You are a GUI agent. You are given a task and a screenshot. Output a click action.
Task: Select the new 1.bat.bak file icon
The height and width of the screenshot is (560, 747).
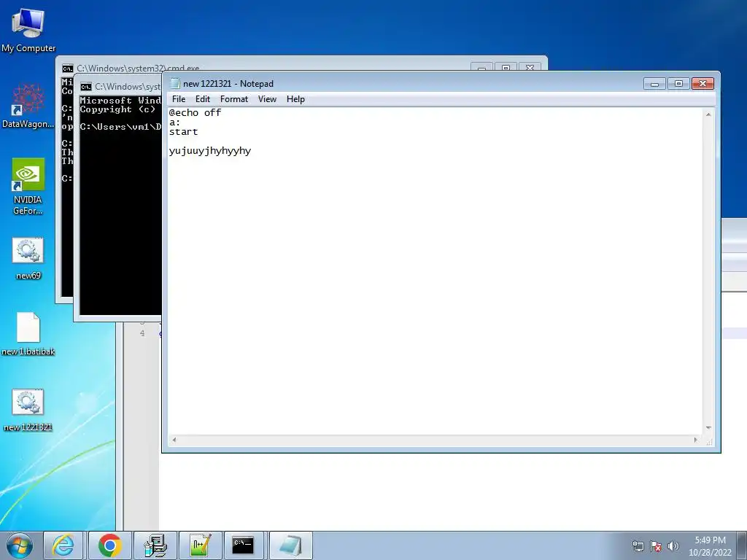click(28, 334)
